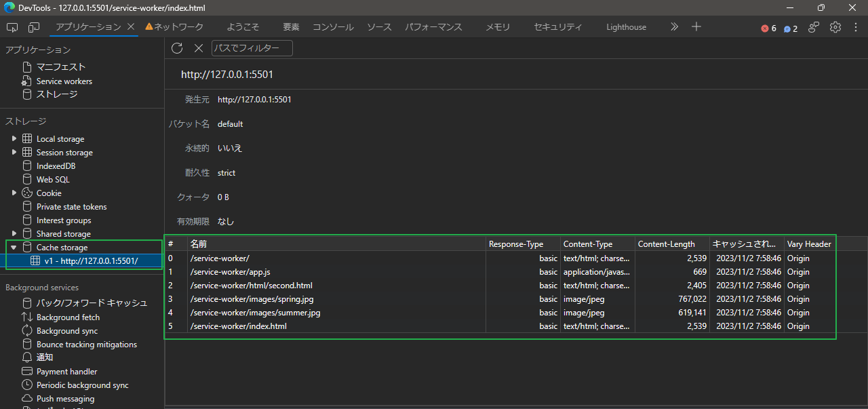Screen dimensions: 868x409
Task: Clear cache entries with the X icon
Action: [198, 48]
